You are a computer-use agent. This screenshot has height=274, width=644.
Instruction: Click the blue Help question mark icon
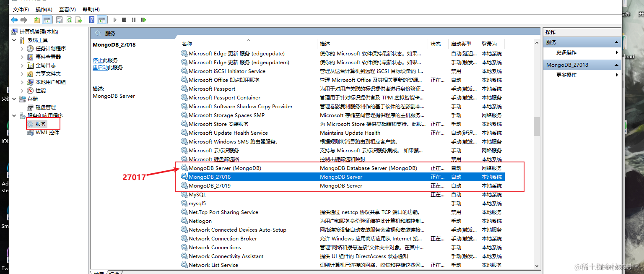point(92,20)
